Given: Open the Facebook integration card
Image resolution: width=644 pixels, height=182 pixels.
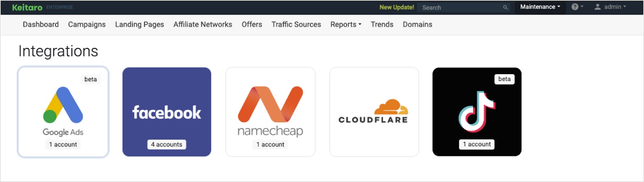Looking at the screenshot, I should (x=167, y=112).
